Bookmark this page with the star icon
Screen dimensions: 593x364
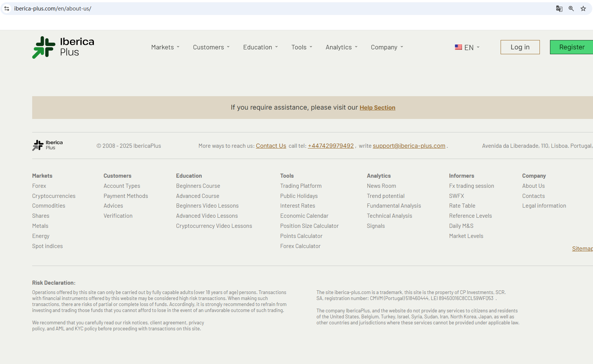583,9
